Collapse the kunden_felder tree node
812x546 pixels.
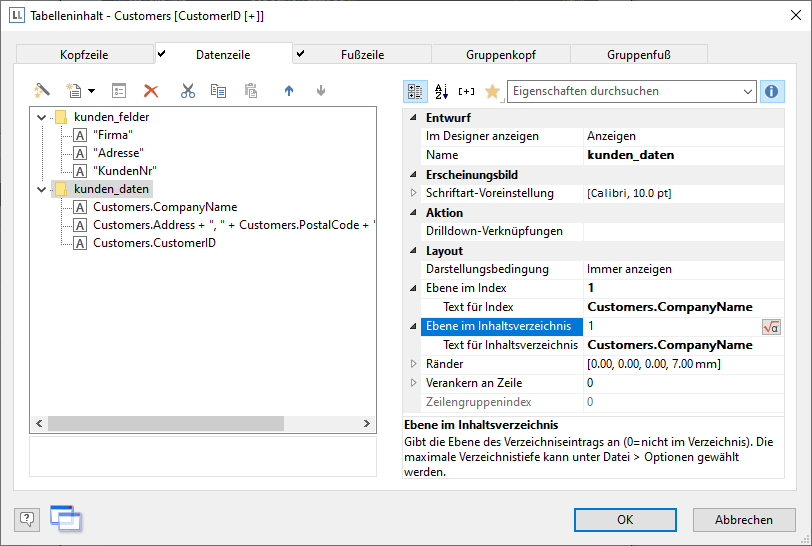41,117
